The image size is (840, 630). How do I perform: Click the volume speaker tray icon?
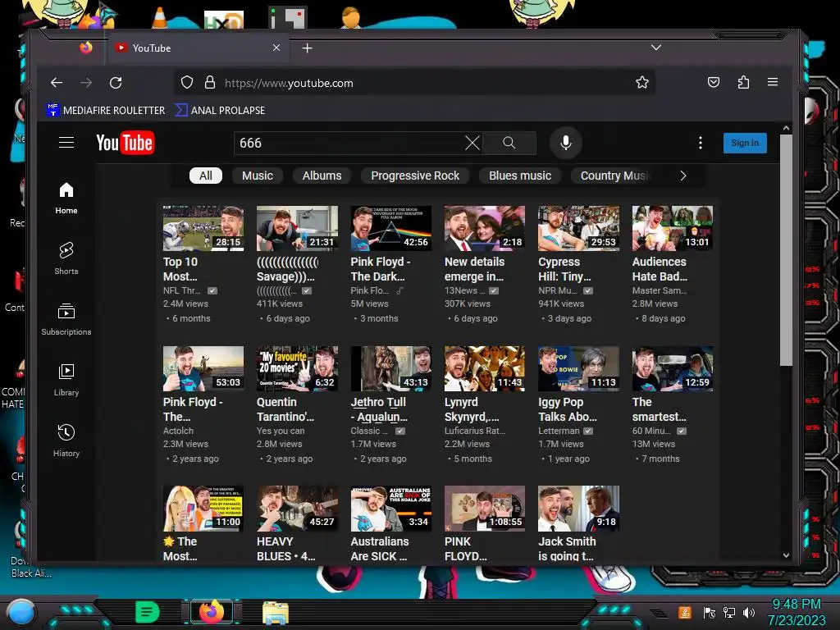tap(749, 612)
